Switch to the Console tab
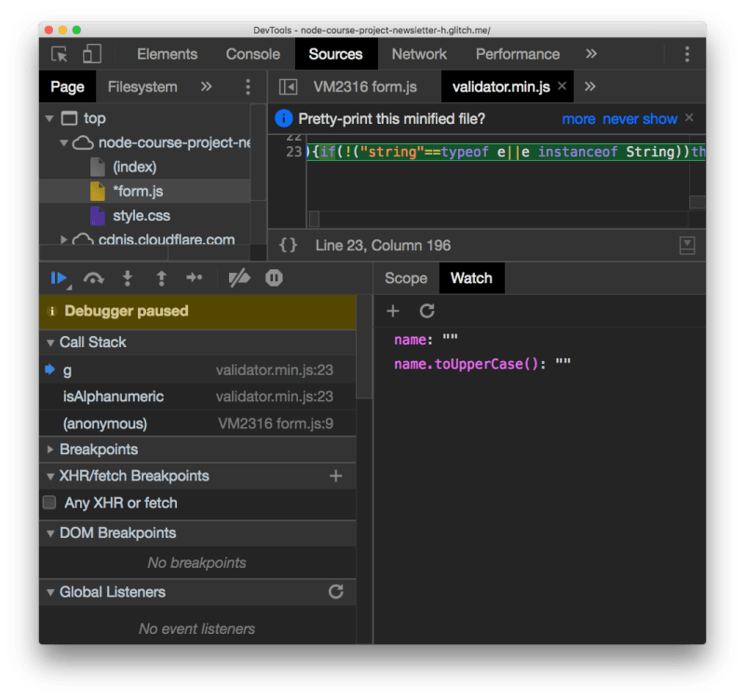 click(252, 54)
